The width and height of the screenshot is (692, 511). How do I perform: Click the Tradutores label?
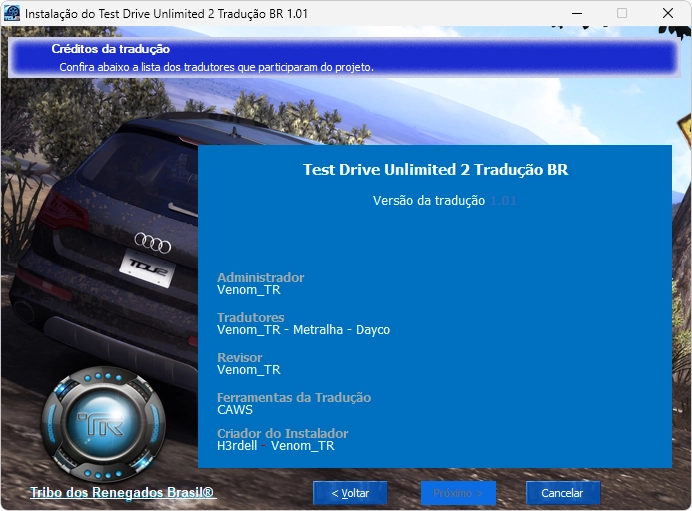coord(251,317)
